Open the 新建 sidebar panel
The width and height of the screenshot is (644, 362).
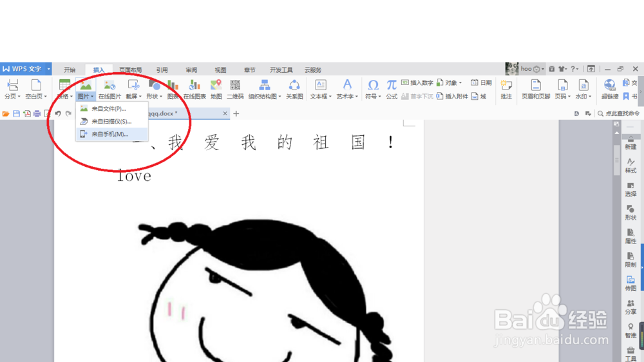click(630, 142)
